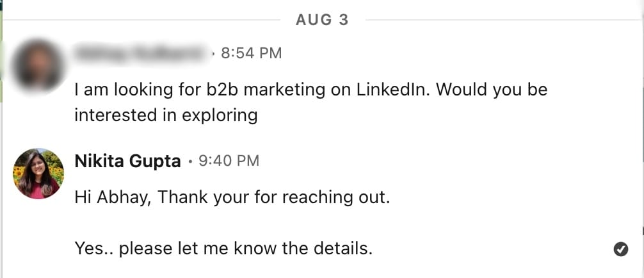Click the divider line right of AUG 3
Screen dimensions: 644x278
[499, 20]
